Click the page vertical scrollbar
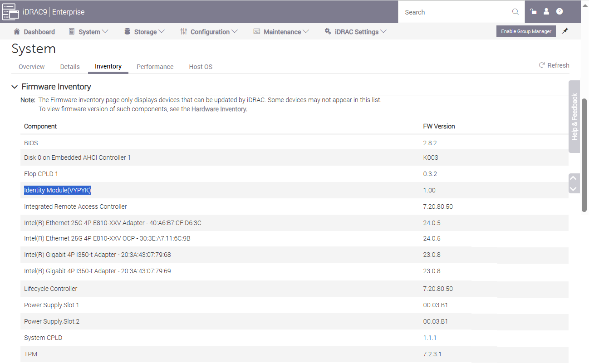 pyautogui.click(x=584, y=154)
